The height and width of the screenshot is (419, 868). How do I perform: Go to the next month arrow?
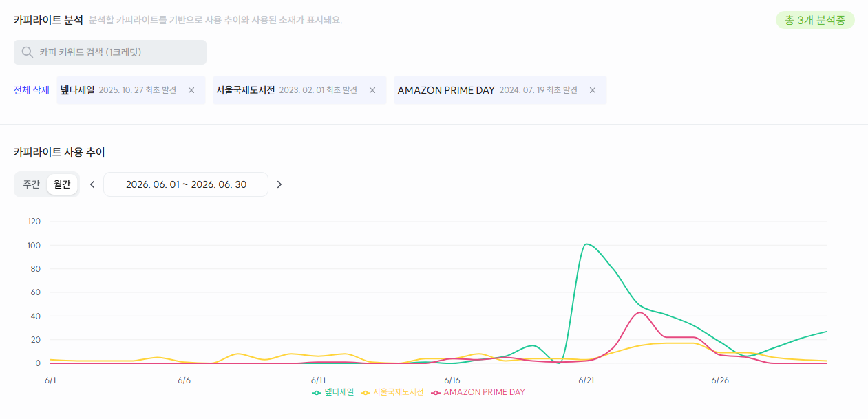pos(279,184)
